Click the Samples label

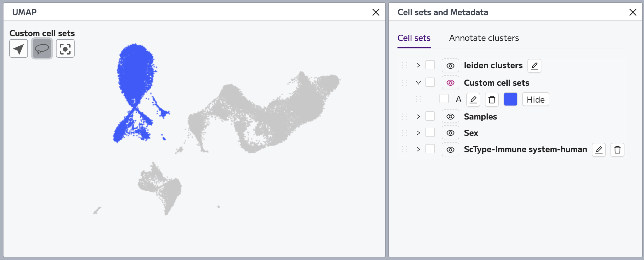pos(480,117)
